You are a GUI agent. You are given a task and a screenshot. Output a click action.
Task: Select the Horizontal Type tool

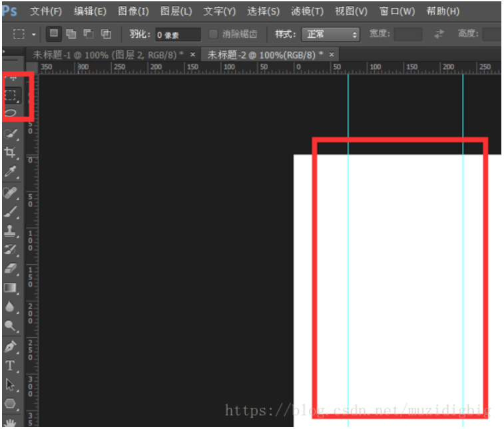11,366
